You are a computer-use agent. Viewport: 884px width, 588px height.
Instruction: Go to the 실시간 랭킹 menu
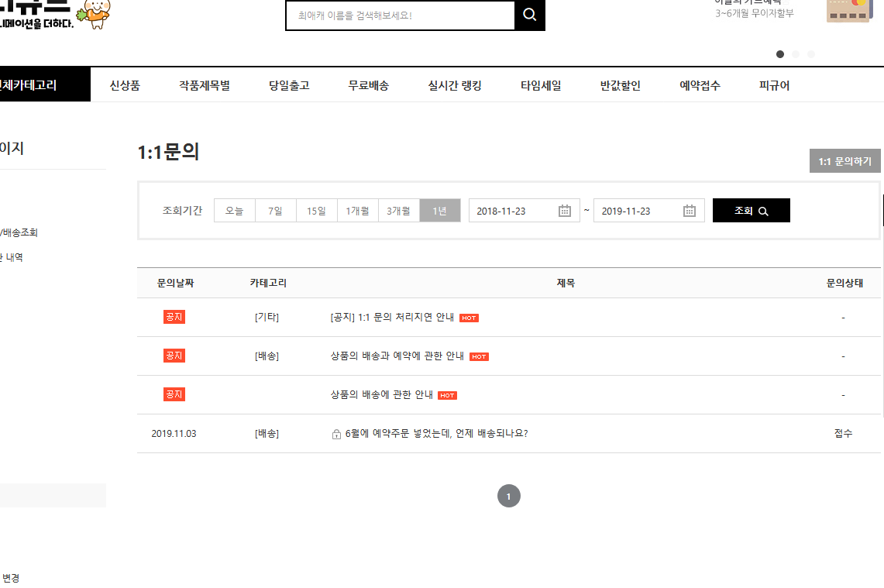[x=455, y=85]
